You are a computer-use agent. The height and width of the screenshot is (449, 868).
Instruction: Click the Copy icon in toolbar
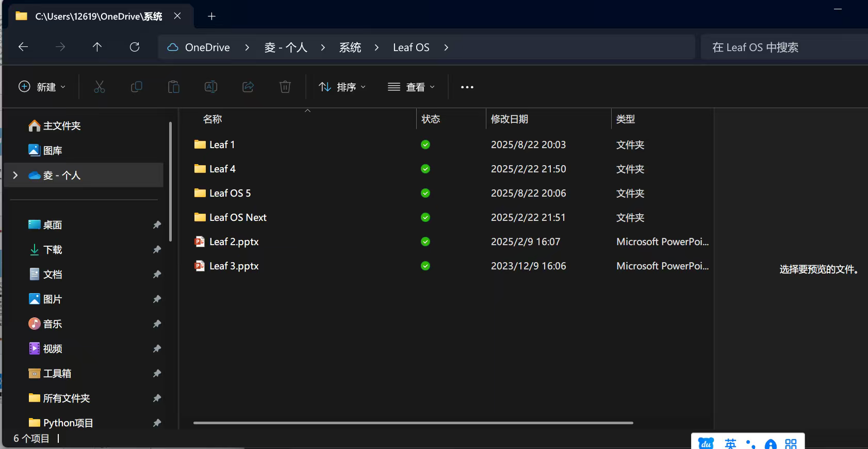click(137, 87)
